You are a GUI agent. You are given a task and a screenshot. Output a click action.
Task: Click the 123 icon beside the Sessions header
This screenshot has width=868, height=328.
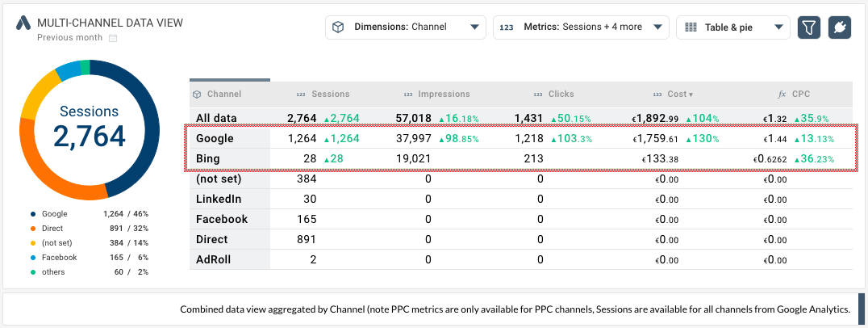tap(301, 95)
